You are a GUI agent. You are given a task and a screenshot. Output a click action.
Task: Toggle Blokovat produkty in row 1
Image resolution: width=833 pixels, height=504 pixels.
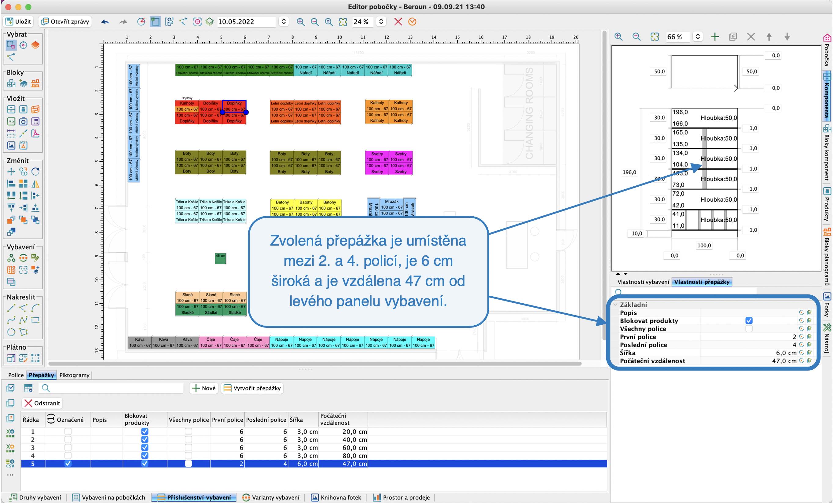click(x=145, y=431)
